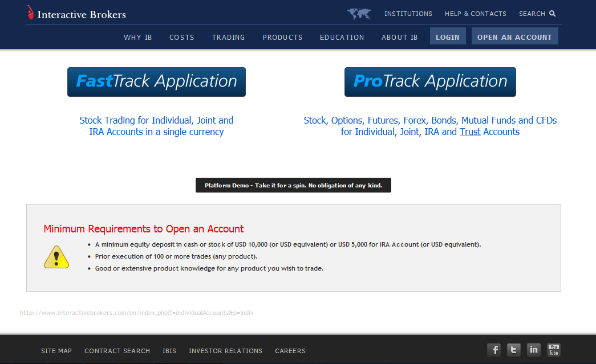The width and height of the screenshot is (596, 364).
Task: Click the interactivebrokers.com URL text
Action: pyautogui.click(x=137, y=313)
